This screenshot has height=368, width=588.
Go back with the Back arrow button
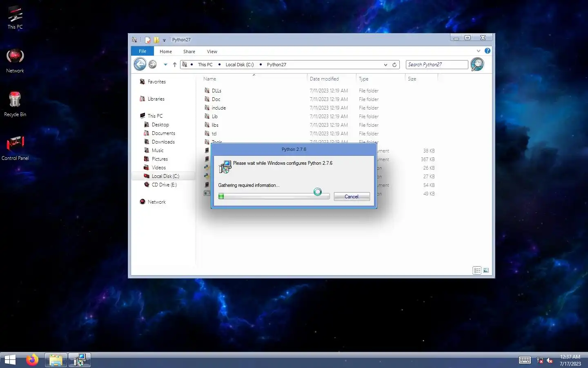click(140, 64)
